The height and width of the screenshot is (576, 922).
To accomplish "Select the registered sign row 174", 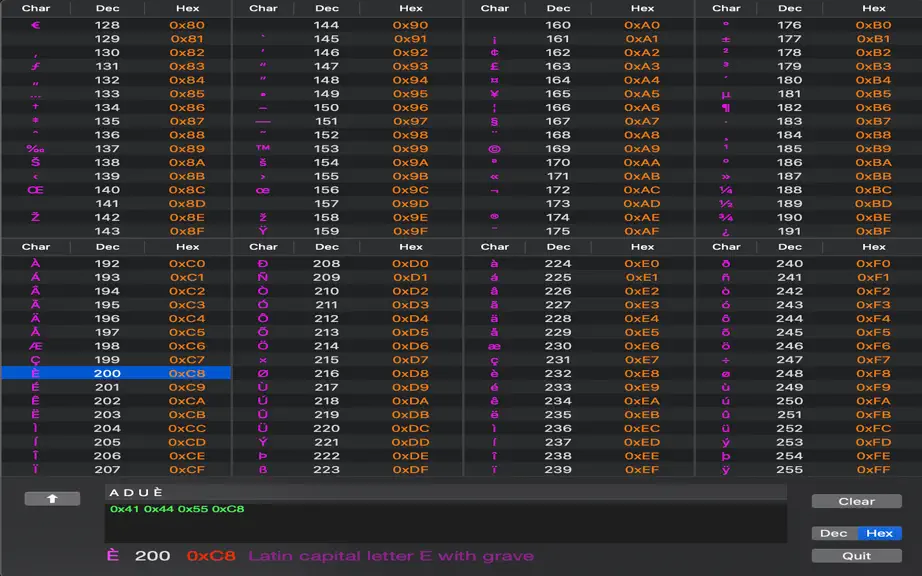I will click(x=579, y=217).
